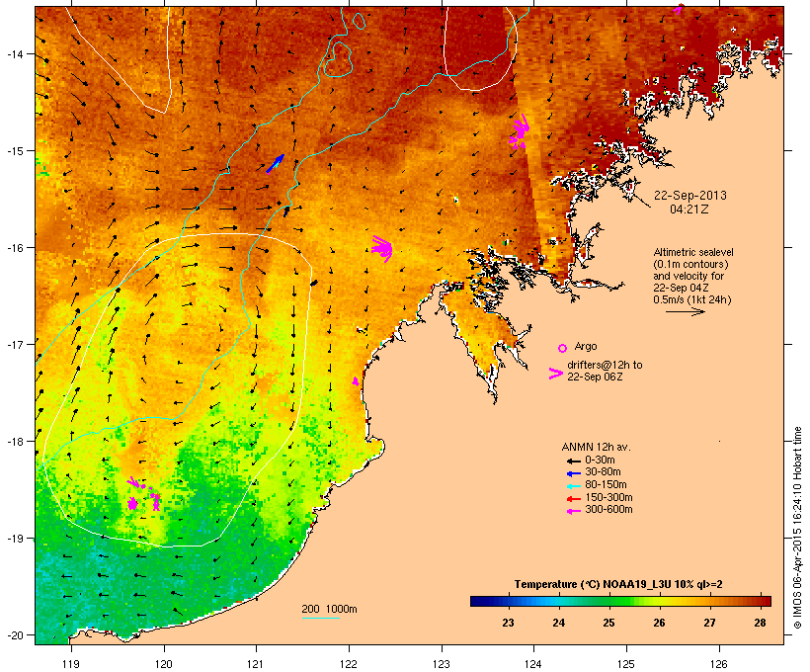Click the Altimetric sealevel caption text
The width and height of the screenshot is (810, 672).
coord(693,252)
